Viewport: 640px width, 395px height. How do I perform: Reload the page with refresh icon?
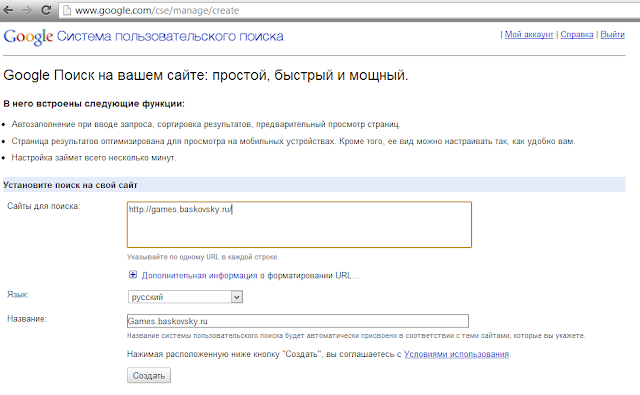(46, 10)
